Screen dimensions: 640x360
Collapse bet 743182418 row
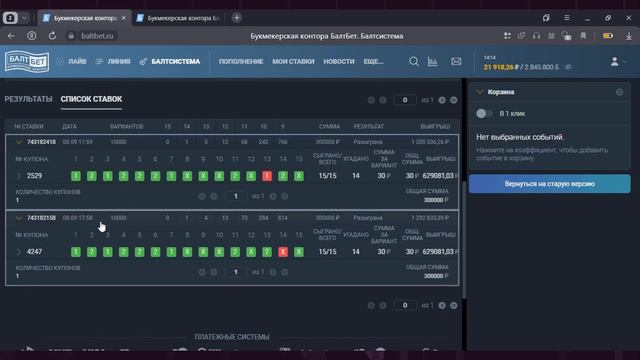click(x=19, y=142)
